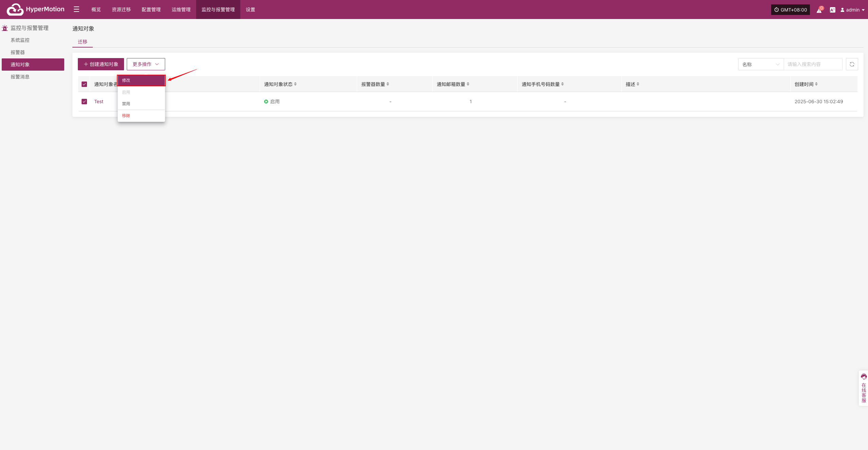868x450 pixels.
Task: Click the refresh table icon
Action: 852,64
